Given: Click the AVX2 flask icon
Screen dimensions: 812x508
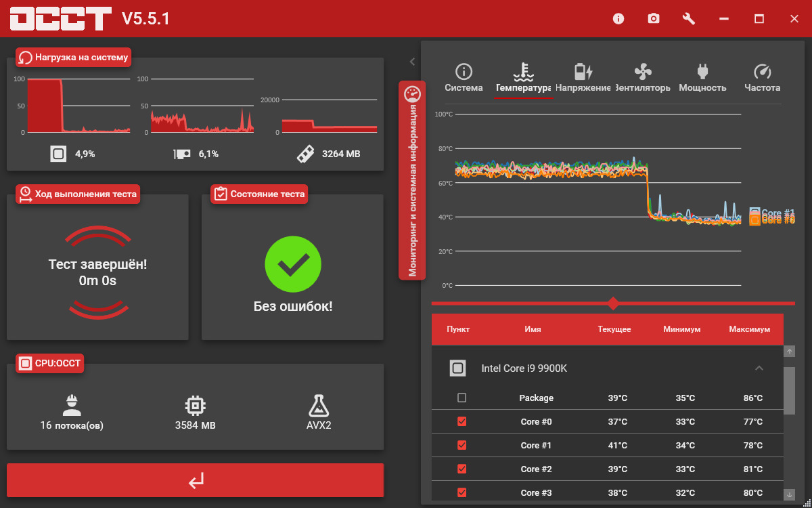Looking at the screenshot, I should (x=319, y=405).
